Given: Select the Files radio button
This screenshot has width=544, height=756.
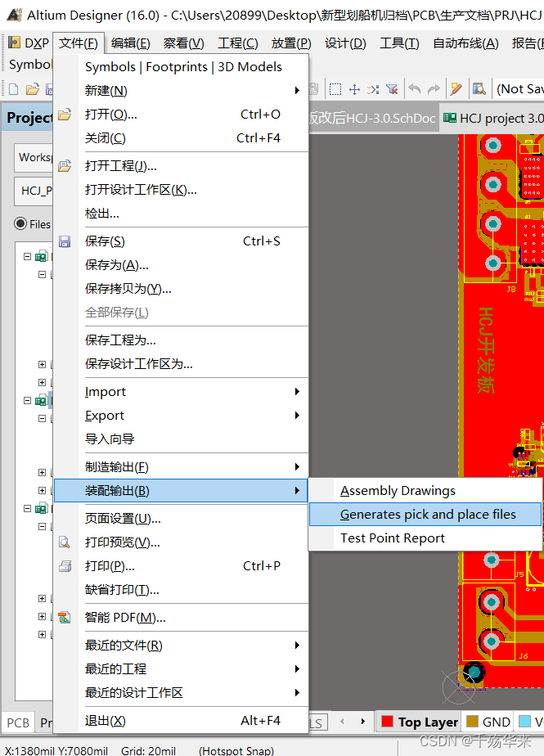Looking at the screenshot, I should tap(20, 223).
